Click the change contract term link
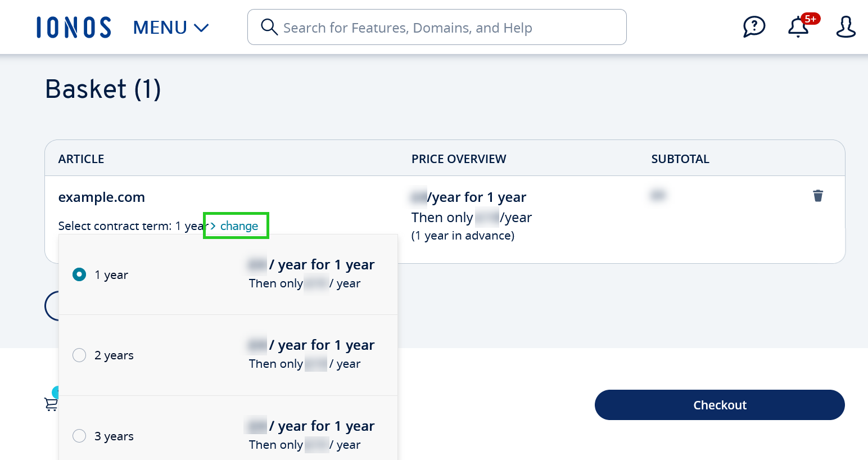Viewport: 868px width, 460px height. tap(239, 226)
